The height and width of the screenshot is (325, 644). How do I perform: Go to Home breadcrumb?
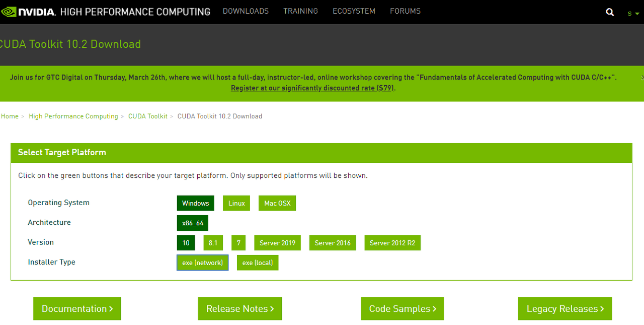(10, 116)
